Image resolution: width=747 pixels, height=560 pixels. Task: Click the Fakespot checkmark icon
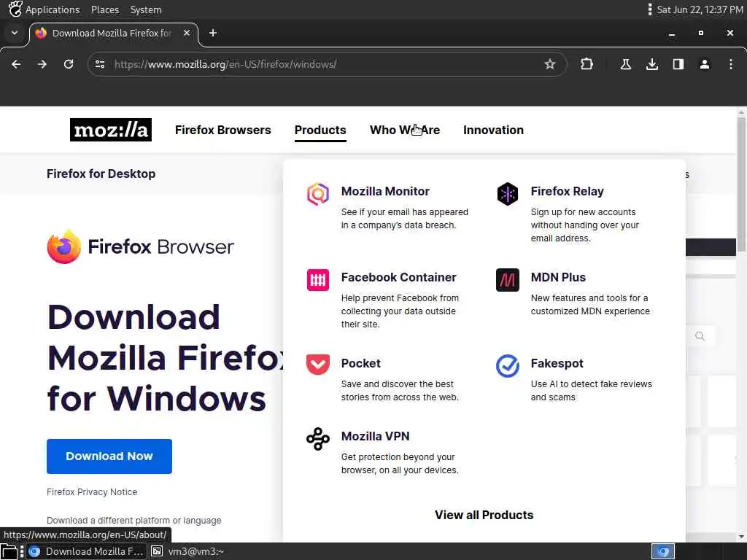(508, 366)
